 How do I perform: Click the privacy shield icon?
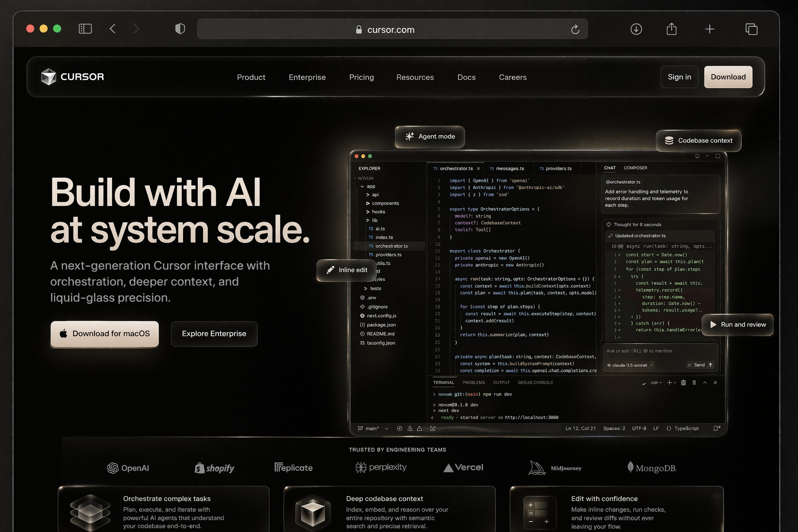click(x=180, y=29)
